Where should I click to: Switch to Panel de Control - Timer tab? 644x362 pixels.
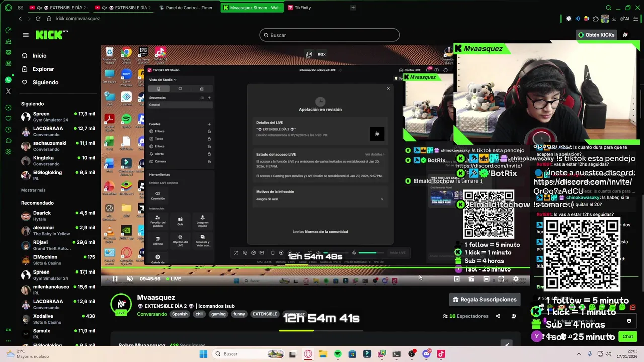185,8
